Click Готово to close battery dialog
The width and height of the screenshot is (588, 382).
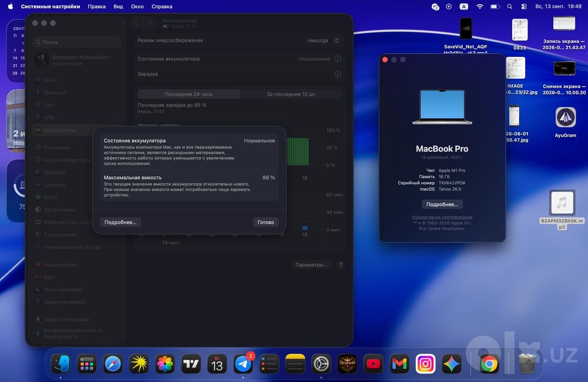point(266,222)
